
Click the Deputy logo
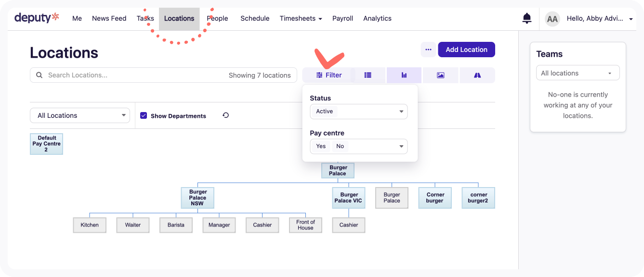click(x=37, y=18)
